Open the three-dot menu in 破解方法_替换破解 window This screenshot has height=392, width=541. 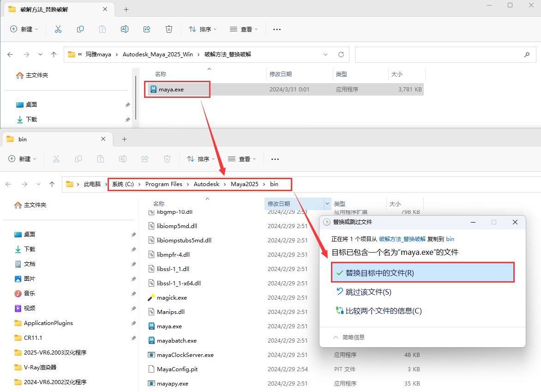coord(277,30)
